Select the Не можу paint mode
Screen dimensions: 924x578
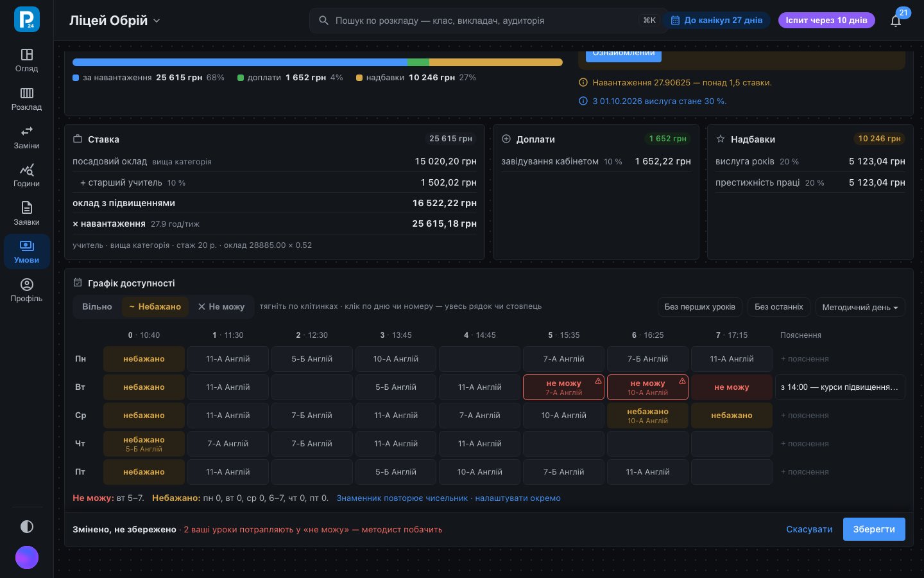coord(221,307)
